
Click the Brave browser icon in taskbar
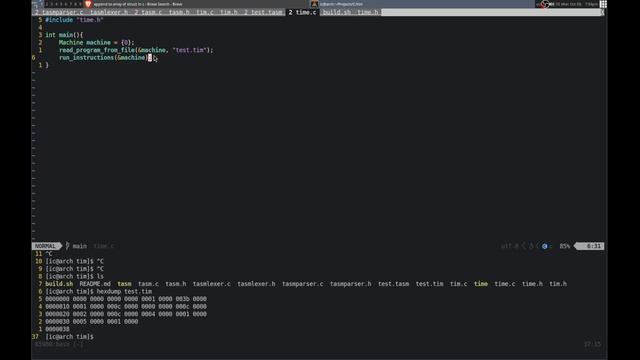88,4
